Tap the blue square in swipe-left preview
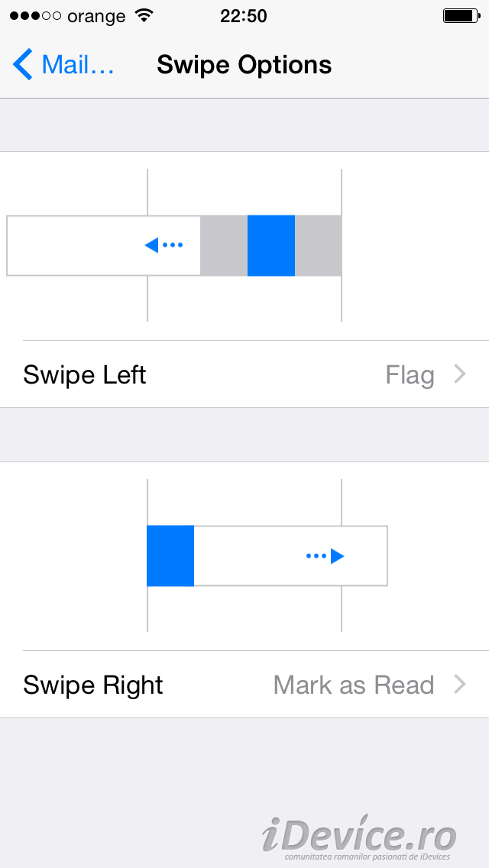 [271, 245]
